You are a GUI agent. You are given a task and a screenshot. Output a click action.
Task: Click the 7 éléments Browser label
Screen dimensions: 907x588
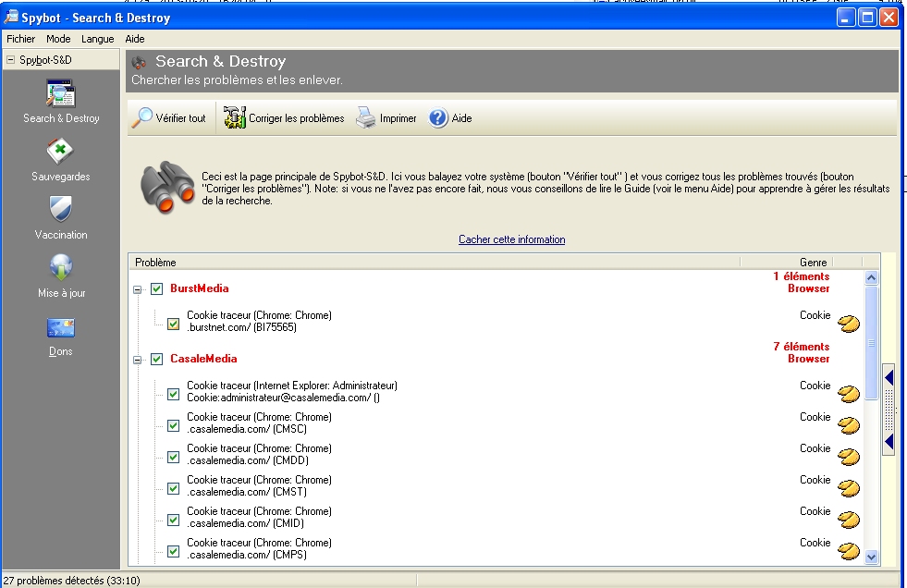coord(802,352)
